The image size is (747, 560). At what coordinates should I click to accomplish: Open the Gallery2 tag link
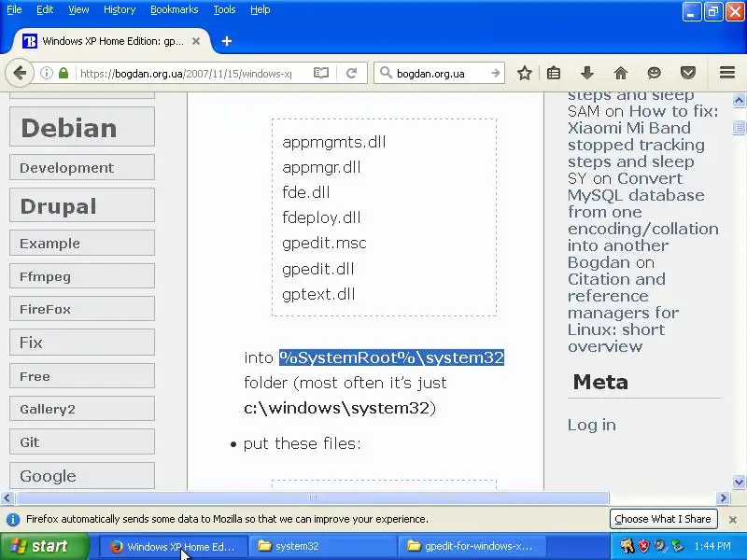point(82,409)
